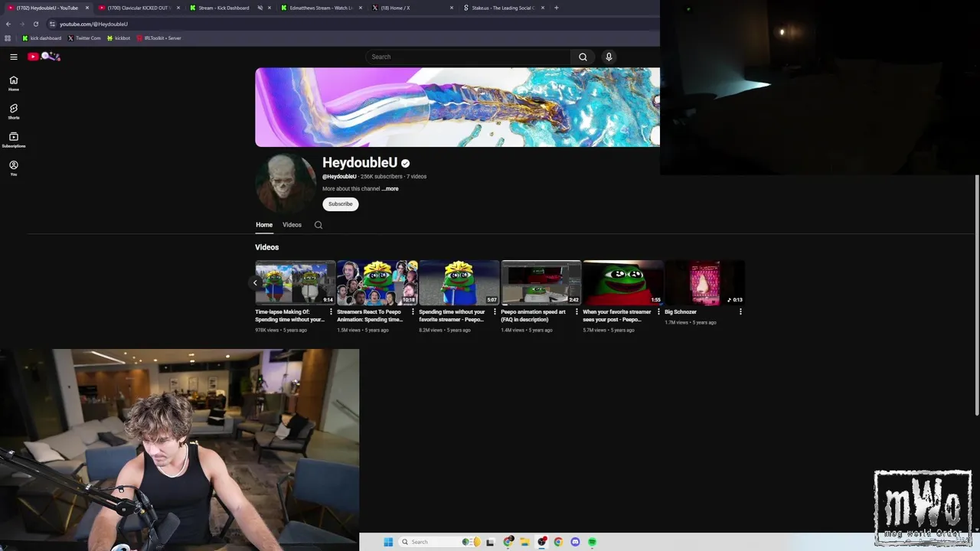Play the 1:55 favorite streamer thumbnail
The height and width of the screenshot is (551, 980).
[x=622, y=282]
